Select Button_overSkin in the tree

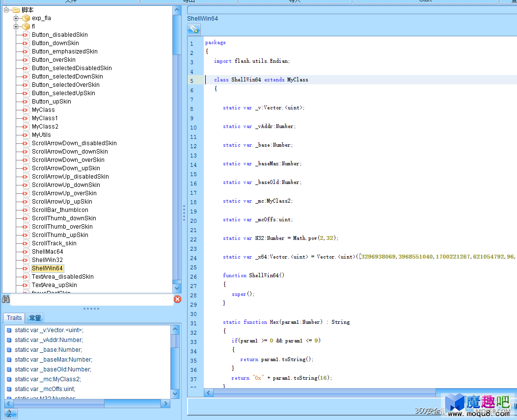tap(54, 60)
